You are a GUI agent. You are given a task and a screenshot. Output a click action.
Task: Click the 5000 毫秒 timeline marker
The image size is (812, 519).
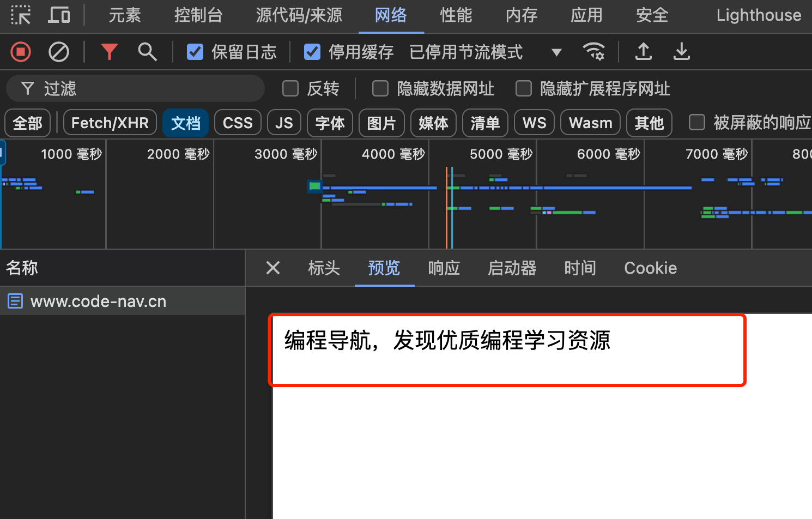coord(501,154)
